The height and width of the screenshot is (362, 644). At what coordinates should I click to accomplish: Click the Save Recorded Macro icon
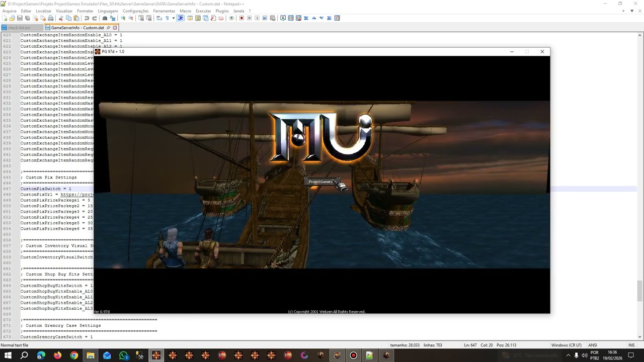[272, 18]
